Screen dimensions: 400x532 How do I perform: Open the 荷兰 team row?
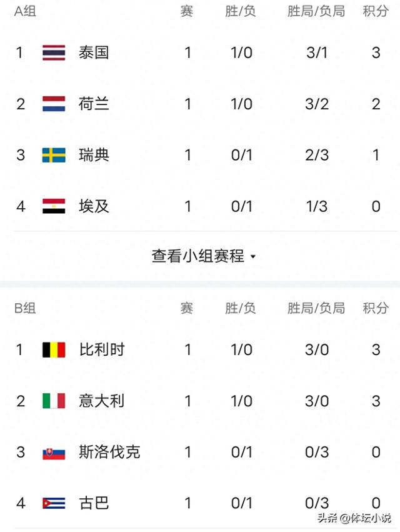pyautogui.click(x=200, y=104)
